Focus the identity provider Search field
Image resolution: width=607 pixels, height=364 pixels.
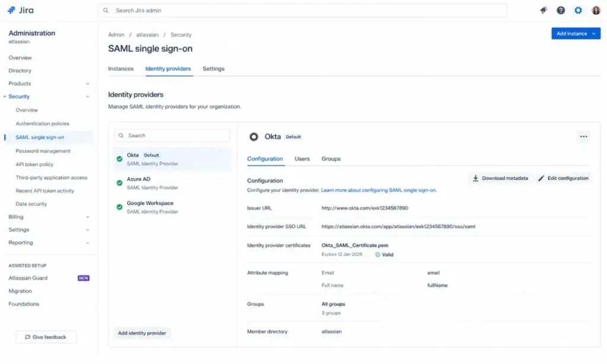pyautogui.click(x=172, y=136)
